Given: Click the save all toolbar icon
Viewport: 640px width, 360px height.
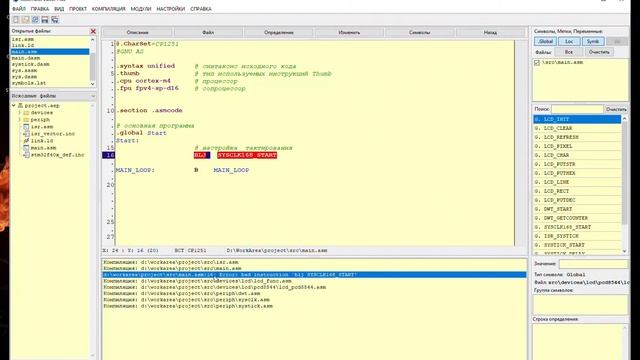Looking at the screenshot, I should (x=55, y=20).
